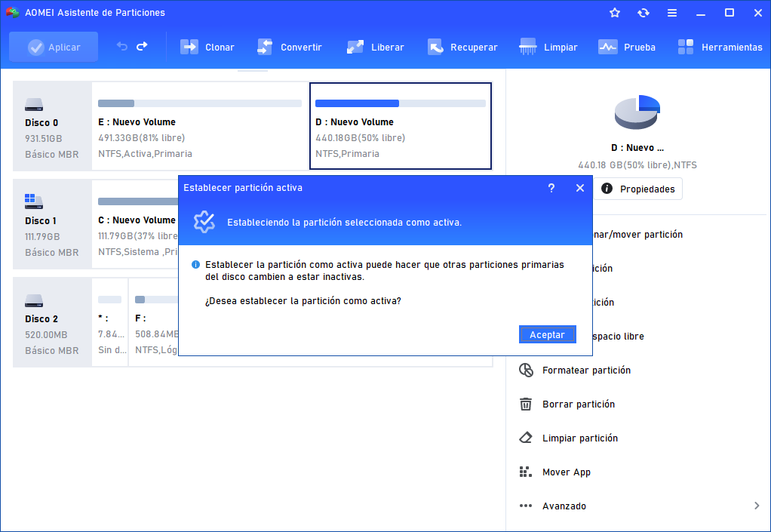Click the Herramientas grid icon
Image resolution: width=771 pixels, height=532 pixels.
(x=686, y=47)
